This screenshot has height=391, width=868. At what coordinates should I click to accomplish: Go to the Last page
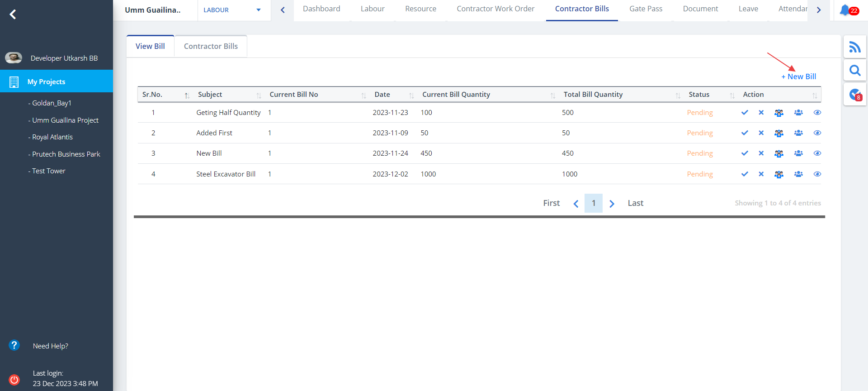pos(635,203)
